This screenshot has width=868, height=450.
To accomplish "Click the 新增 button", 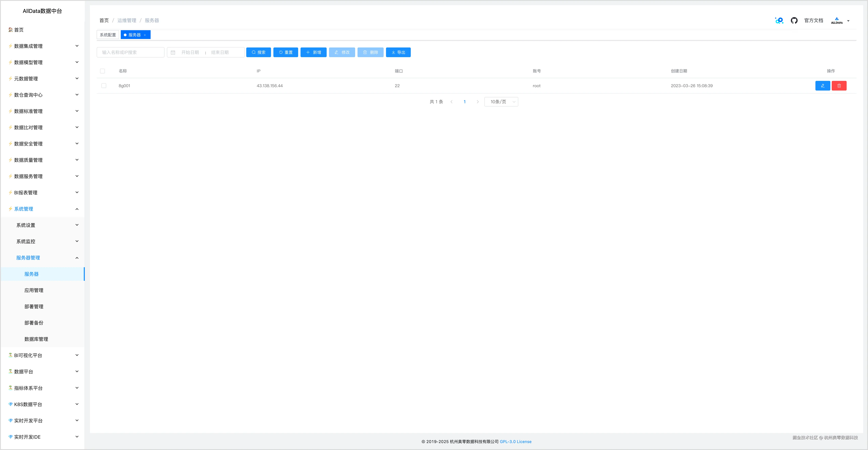I will 313,53.
